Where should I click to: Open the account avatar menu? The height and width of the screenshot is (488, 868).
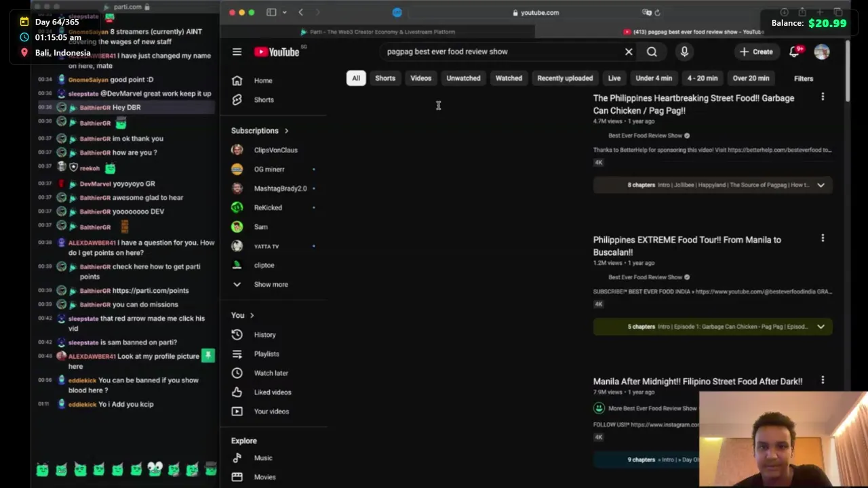click(822, 52)
